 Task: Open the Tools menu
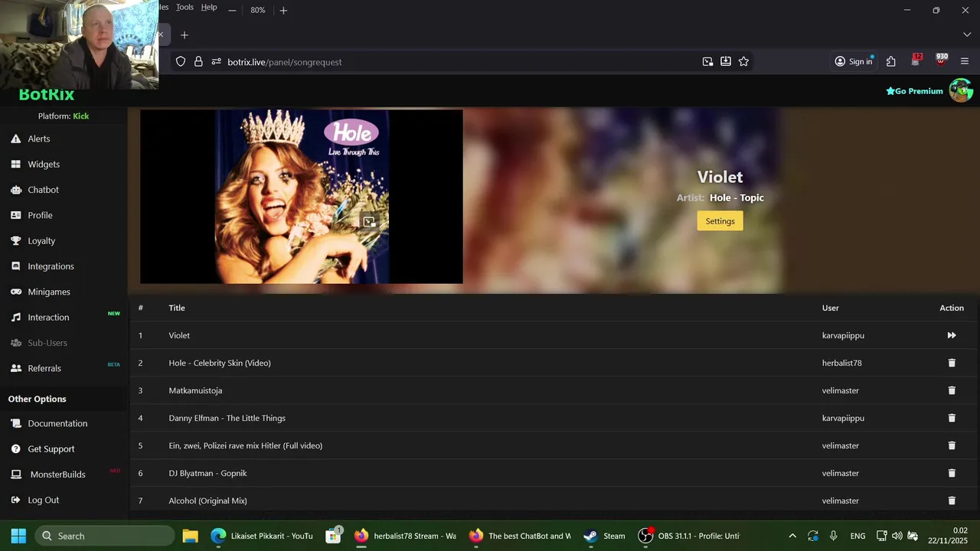click(185, 7)
